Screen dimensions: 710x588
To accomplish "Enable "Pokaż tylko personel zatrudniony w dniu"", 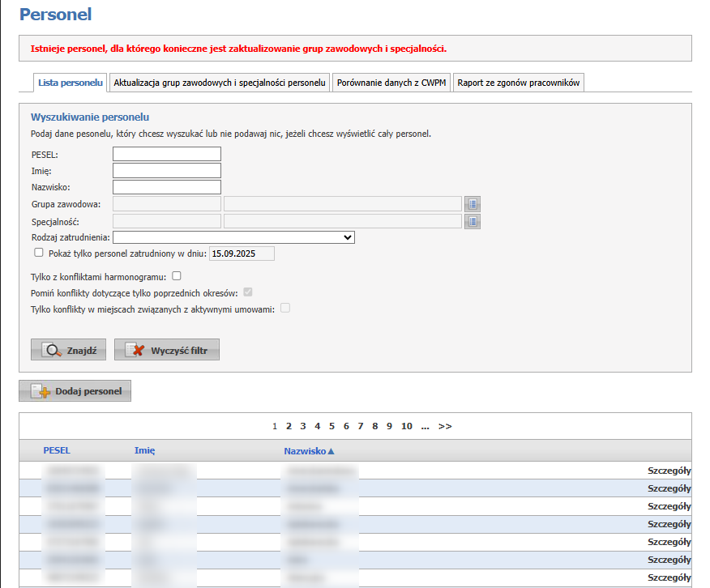I will click(x=38, y=253).
